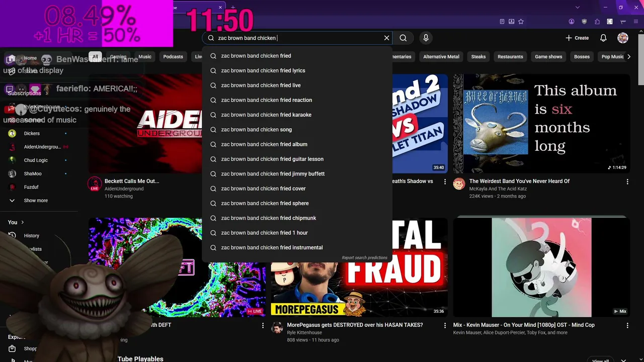Start voice search with the microphone icon
Screen dimensions: 644x362
click(x=426, y=38)
